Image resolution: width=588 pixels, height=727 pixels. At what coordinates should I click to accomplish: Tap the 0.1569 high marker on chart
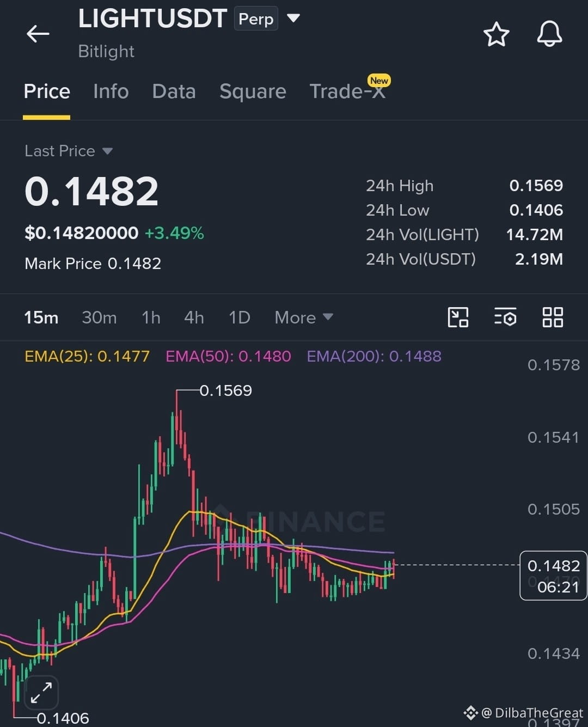pyautogui.click(x=226, y=390)
